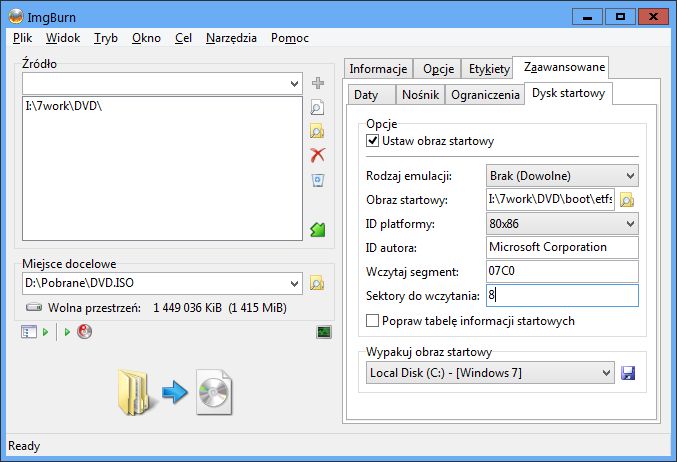
Task: Close the ImgBurn window
Action: [653, 17]
